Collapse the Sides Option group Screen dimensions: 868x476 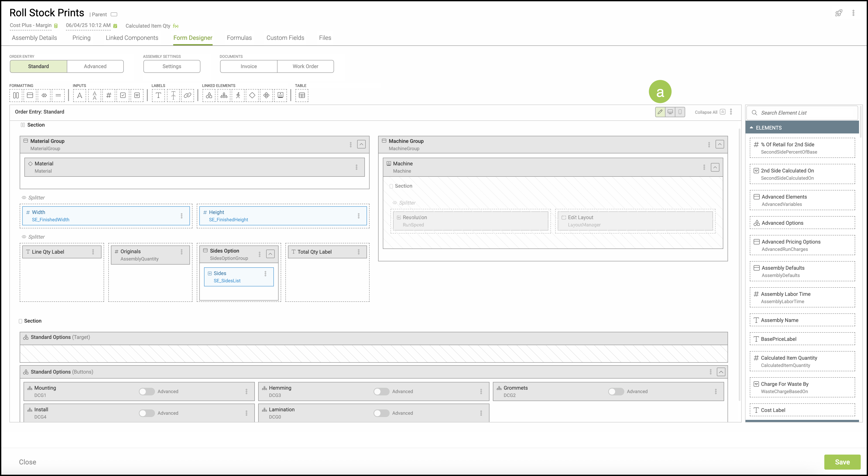(270, 254)
